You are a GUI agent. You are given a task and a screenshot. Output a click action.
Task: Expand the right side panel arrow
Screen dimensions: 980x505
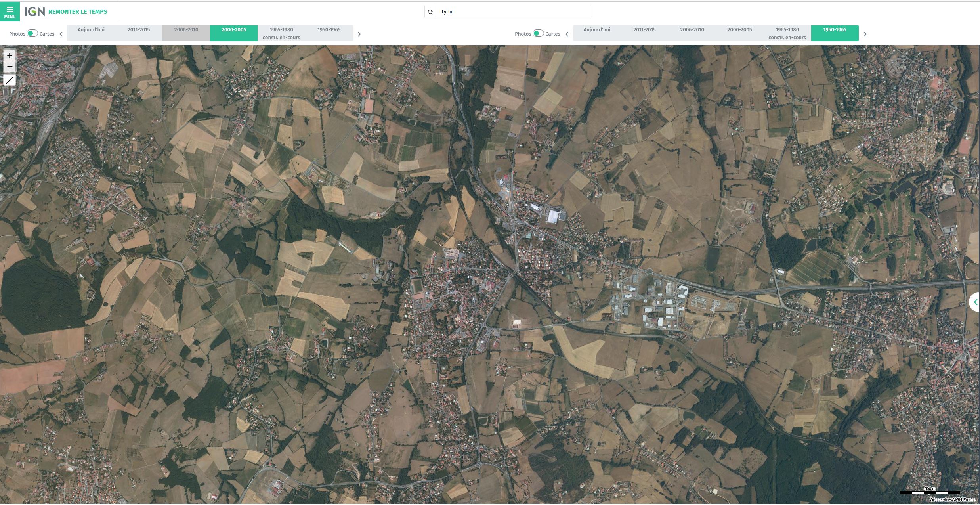(x=975, y=302)
